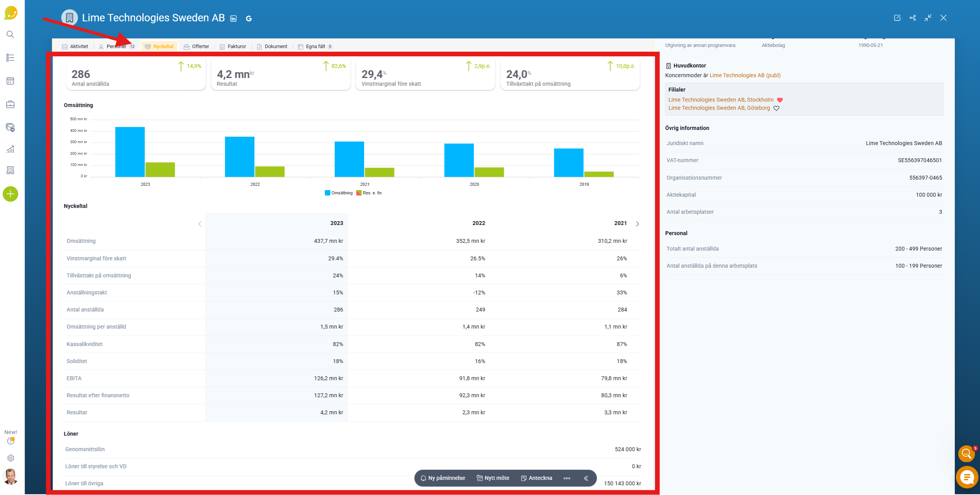
Task: Click the Nytt möte button
Action: pyautogui.click(x=493, y=478)
